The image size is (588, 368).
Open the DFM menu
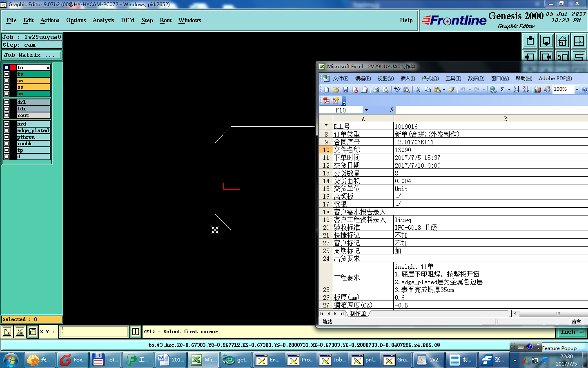point(128,20)
